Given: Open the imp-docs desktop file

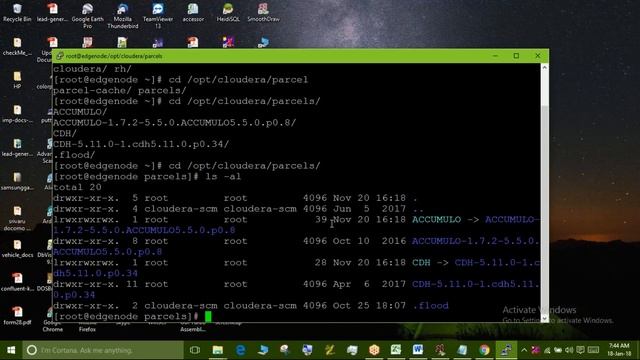Looking at the screenshot, I should [17, 114].
